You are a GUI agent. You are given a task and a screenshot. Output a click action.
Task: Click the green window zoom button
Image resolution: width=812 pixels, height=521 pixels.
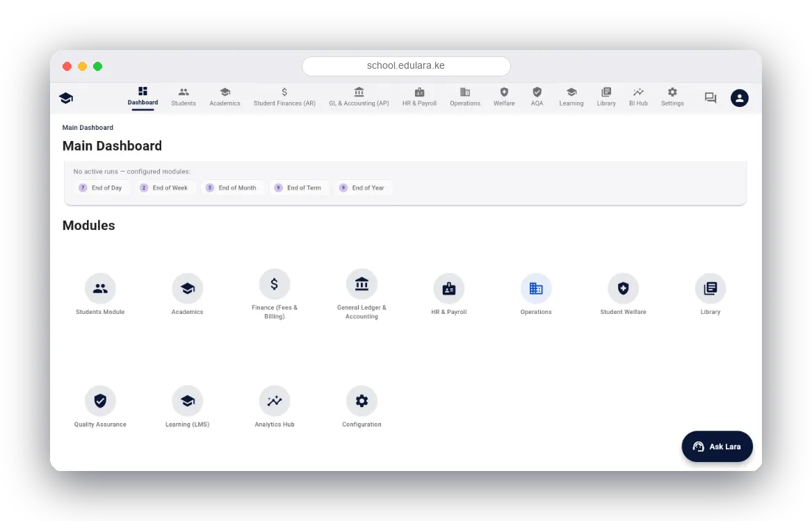click(x=97, y=66)
